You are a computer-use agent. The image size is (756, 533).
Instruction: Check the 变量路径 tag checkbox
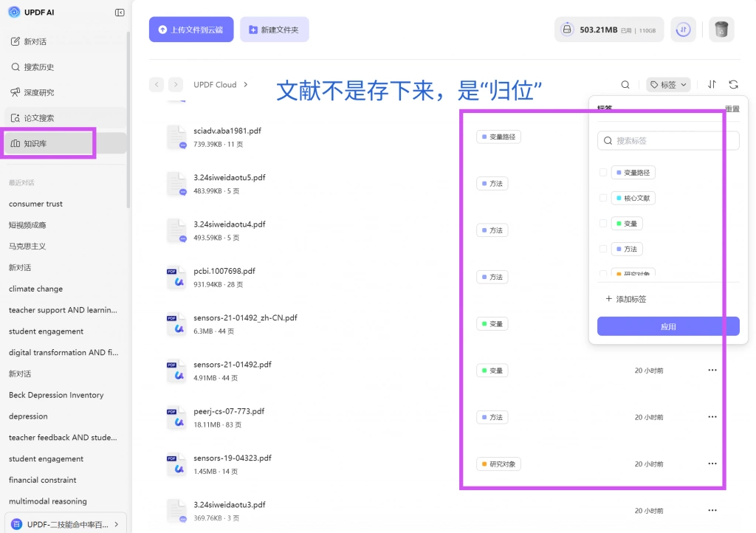coord(603,173)
